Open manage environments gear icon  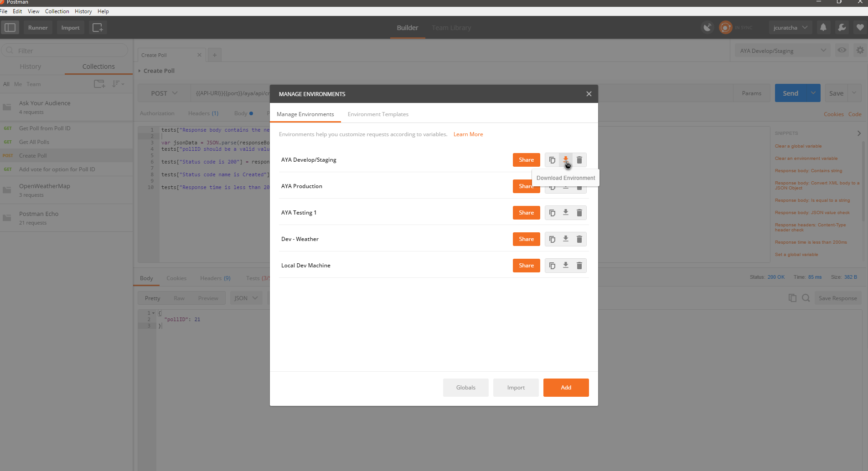click(860, 51)
